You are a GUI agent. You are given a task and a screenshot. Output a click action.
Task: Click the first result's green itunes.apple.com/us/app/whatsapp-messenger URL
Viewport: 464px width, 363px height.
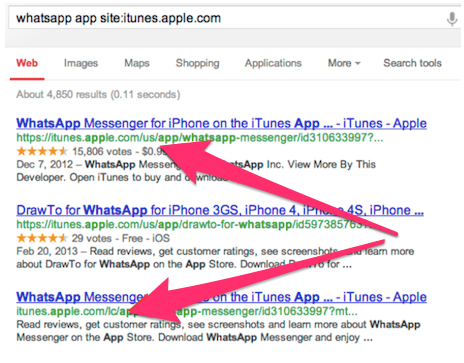pyautogui.click(x=200, y=138)
